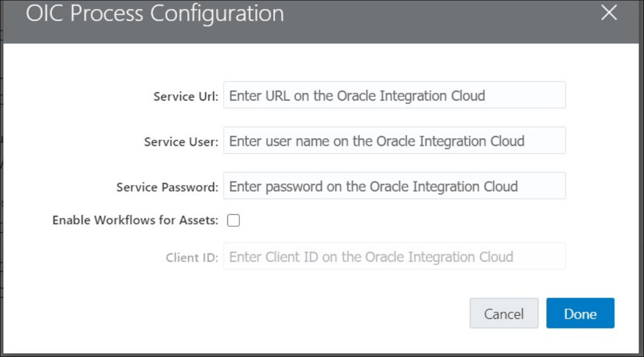Cancel the OIC Process Configuration
Viewport: 644px width, 357px height.
pyautogui.click(x=504, y=313)
